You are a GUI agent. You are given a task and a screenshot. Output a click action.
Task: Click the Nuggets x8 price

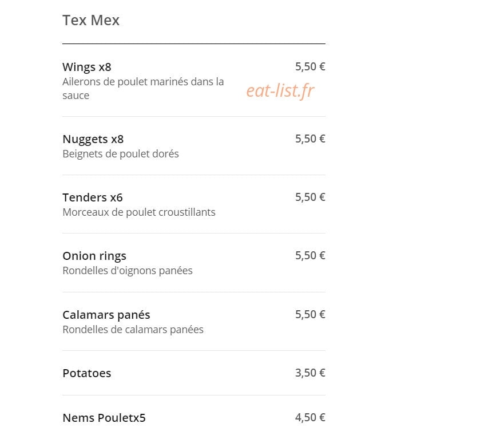[310, 139]
